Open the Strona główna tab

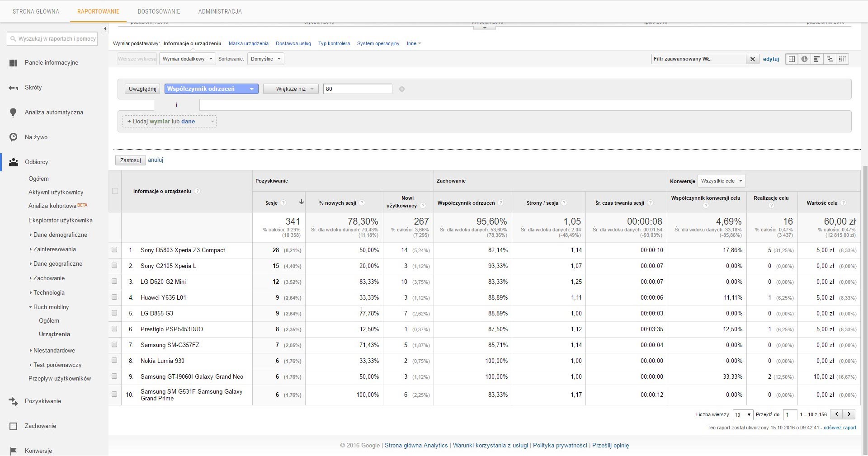tap(36, 11)
